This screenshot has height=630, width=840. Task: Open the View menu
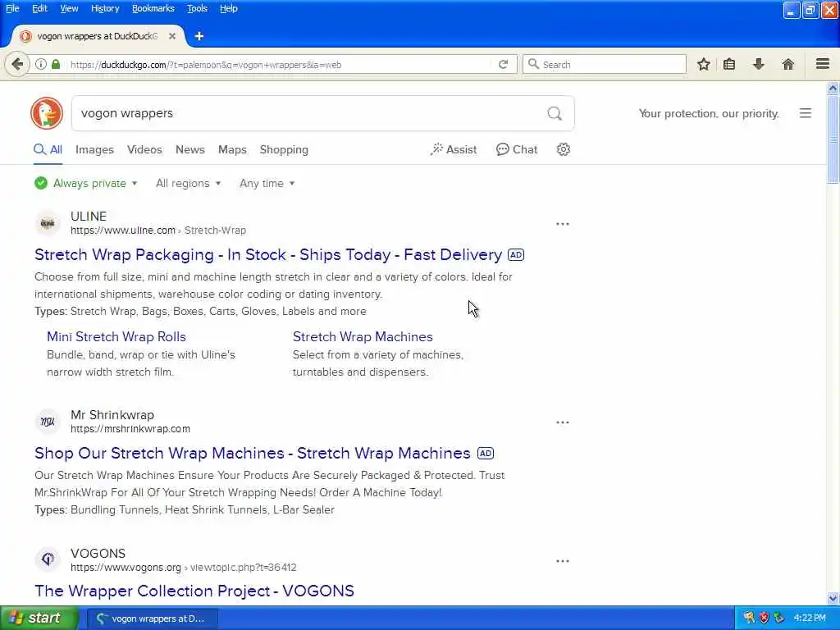(x=69, y=8)
